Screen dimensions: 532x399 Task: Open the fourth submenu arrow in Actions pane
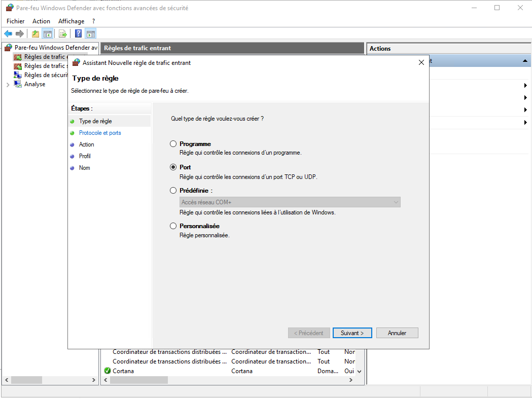coord(525,123)
